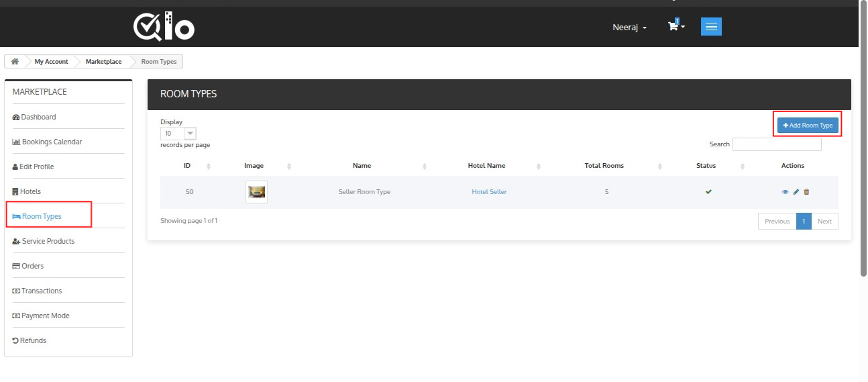868x382 pixels.
Task: Open the blue hamburger menu button
Action: point(711,27)
